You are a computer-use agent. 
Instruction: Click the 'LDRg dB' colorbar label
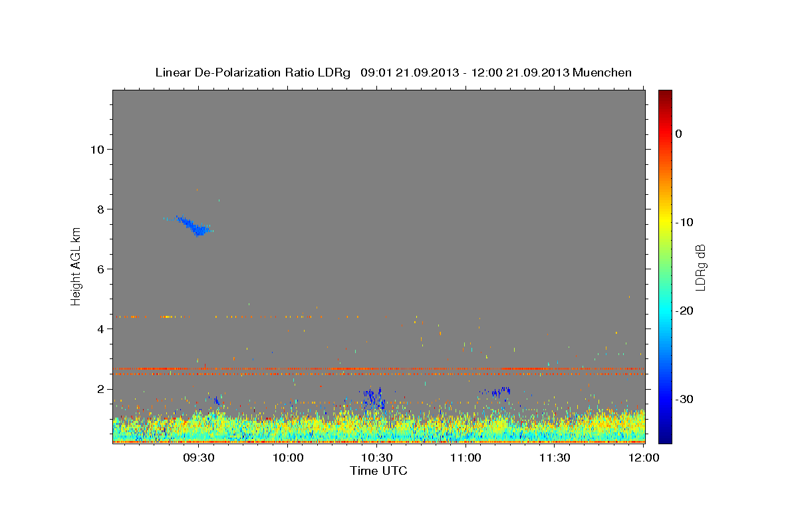700,267
